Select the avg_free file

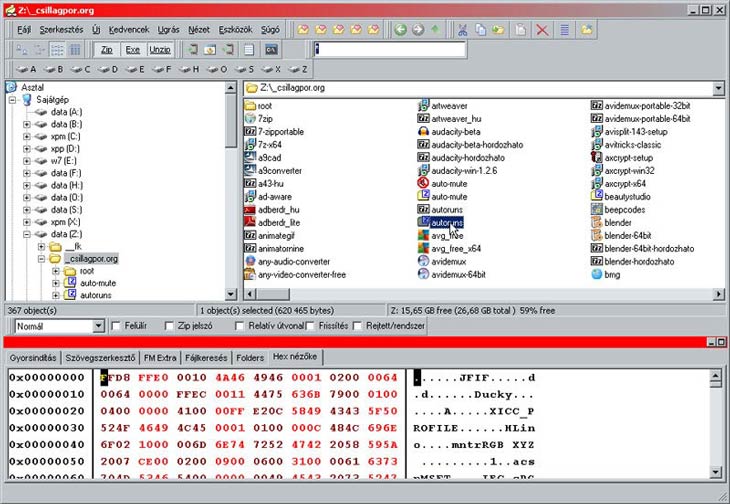point(440,236)
